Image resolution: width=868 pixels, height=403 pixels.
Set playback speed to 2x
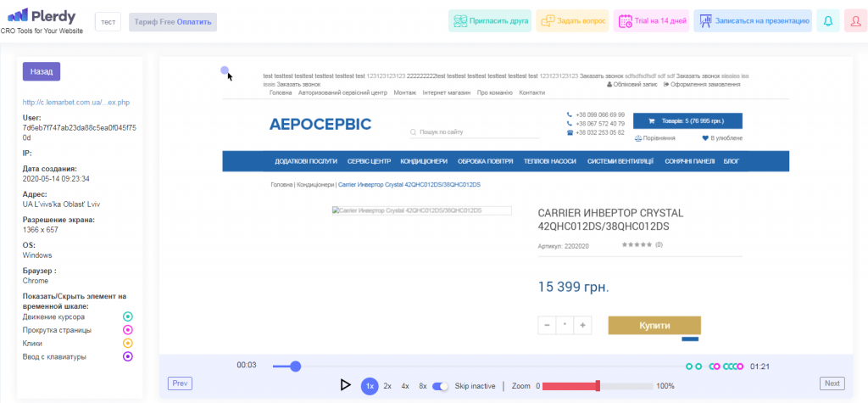pos(387,386)
